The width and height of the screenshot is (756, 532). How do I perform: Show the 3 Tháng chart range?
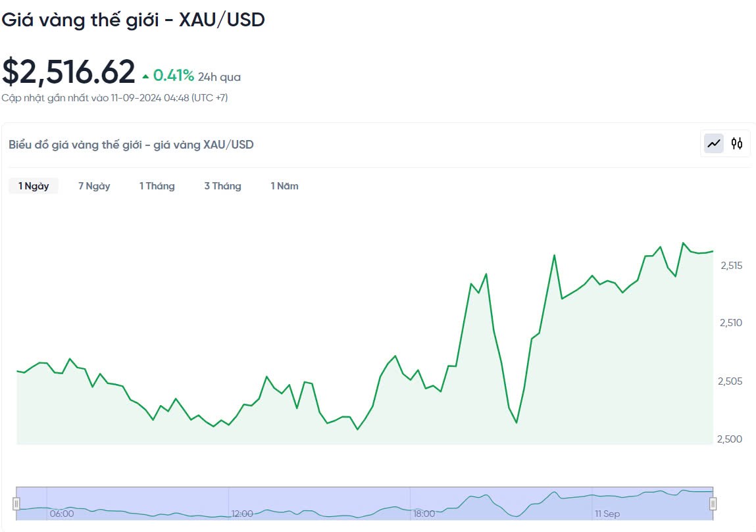click(222, 186)
